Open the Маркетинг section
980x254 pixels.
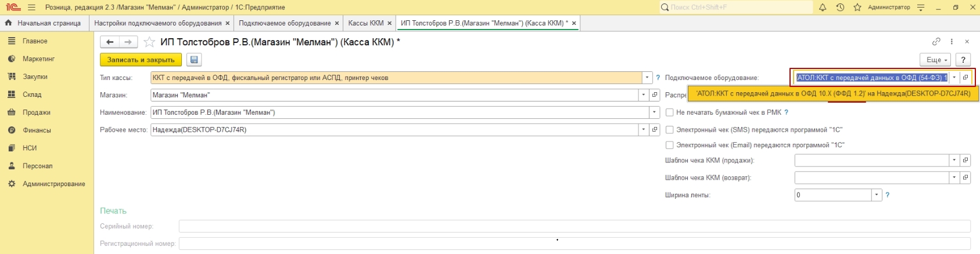tap(38, 59)
